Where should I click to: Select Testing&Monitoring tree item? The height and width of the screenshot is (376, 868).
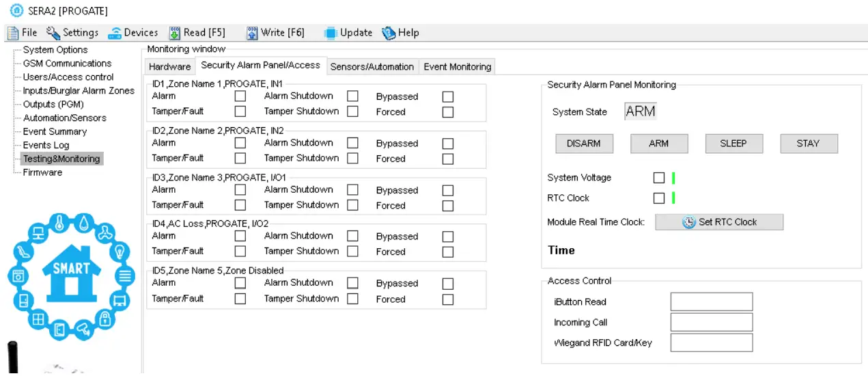(61, 159)
